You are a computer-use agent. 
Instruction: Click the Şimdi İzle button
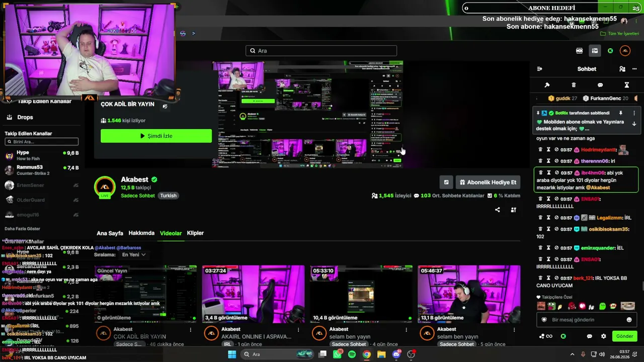tap(156, 136)
